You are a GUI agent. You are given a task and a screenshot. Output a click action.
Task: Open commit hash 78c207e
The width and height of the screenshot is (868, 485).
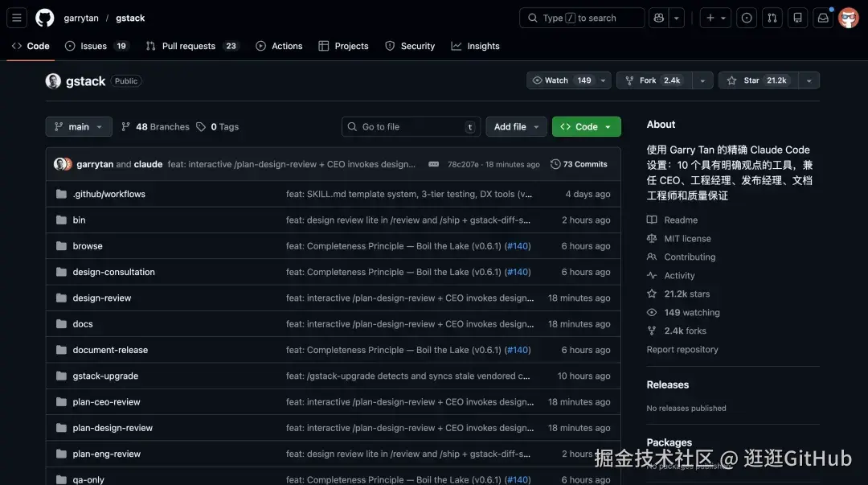463,164
